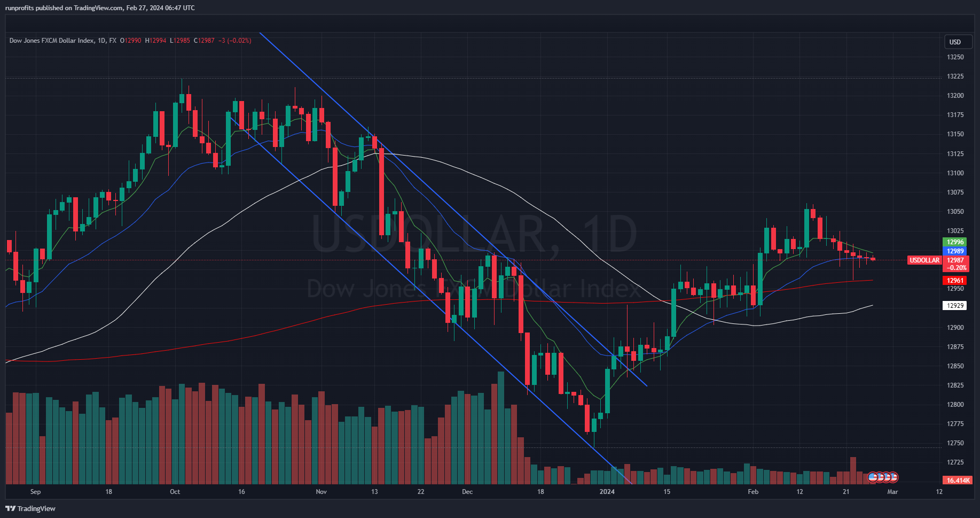The image size is (980, 518).
Task: Click the 2024 label on time axis
Action: point(607,492)
